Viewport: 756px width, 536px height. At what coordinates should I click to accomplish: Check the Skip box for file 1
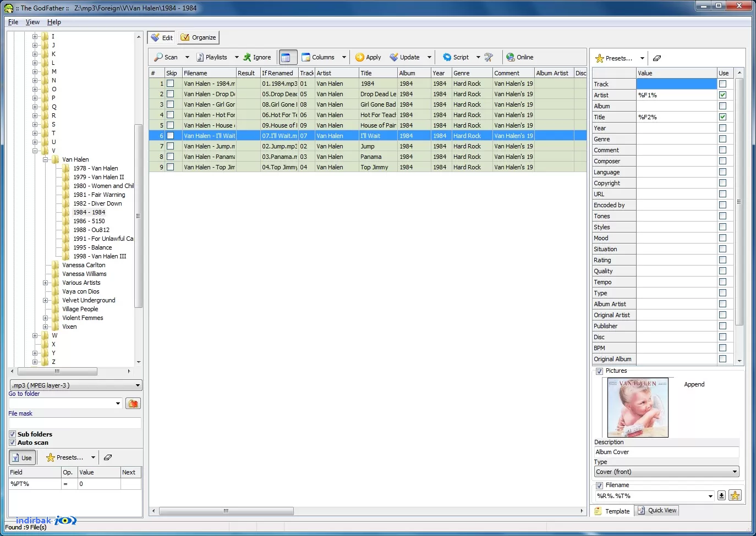point(171,84)
